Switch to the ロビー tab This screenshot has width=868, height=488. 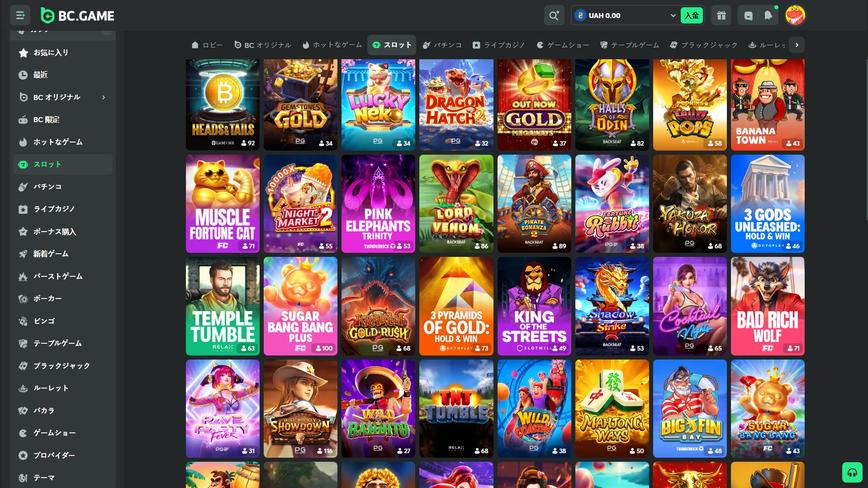pyautogui.click(x=207, y=45)
